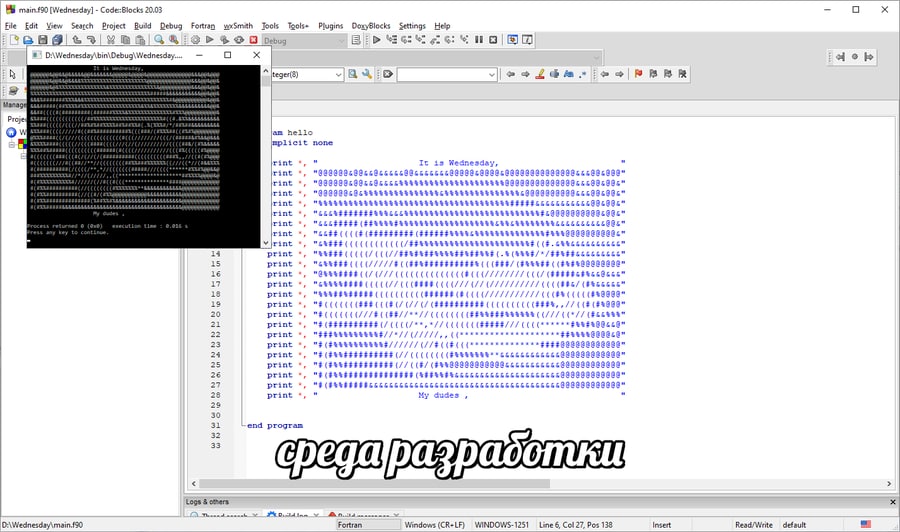Open Find with the magnifier icon
The width and height of the screenshot is (900, 532).
159,40
